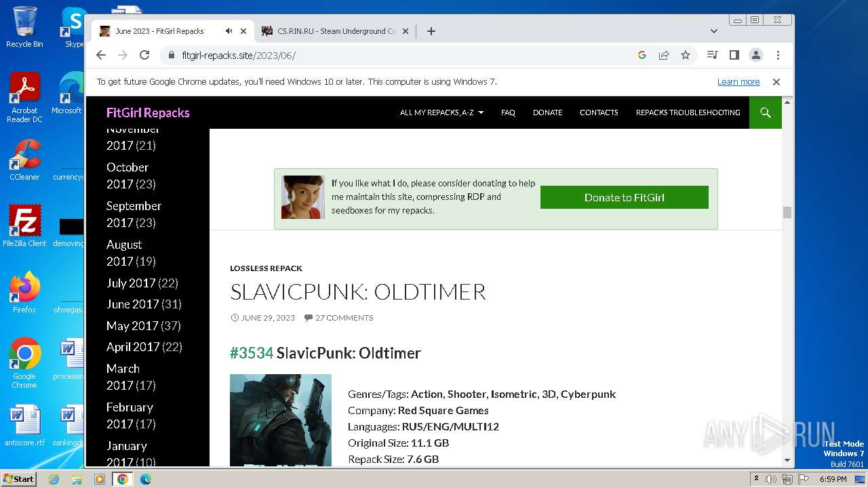This screenshot has width=868, height=488.
Task: Open the Donate menu item
Action: coord(547,113)
